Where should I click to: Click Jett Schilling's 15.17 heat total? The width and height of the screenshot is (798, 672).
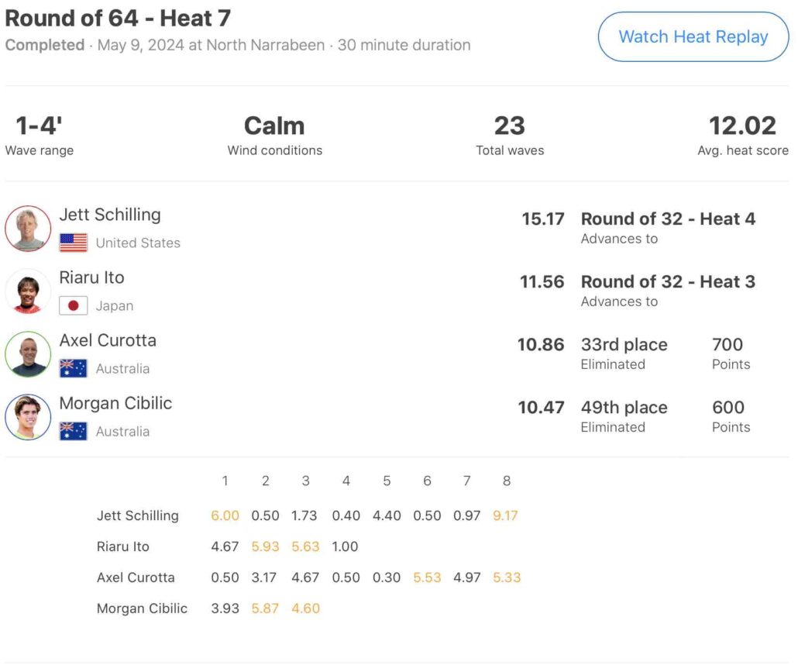coord(542,219)
